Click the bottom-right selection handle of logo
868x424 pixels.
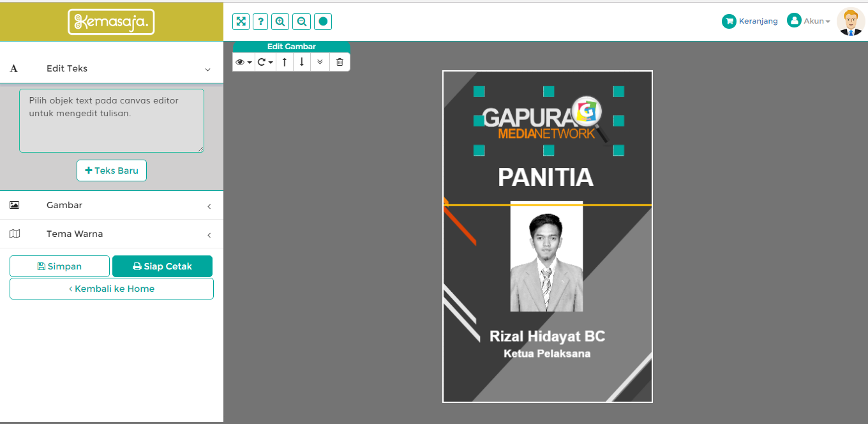click(618, 151)
